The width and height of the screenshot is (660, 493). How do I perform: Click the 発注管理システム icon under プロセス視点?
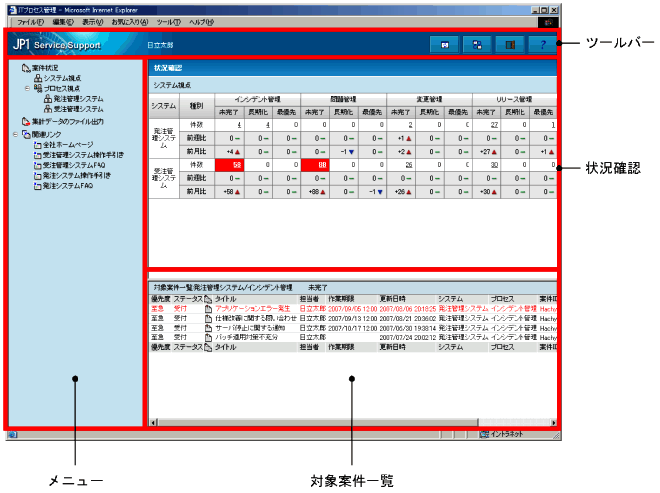pyautogui.click(x=48, y=99)
